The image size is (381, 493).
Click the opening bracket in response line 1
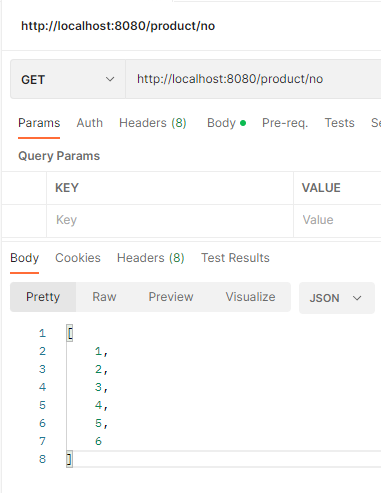[x=70, y=333]
